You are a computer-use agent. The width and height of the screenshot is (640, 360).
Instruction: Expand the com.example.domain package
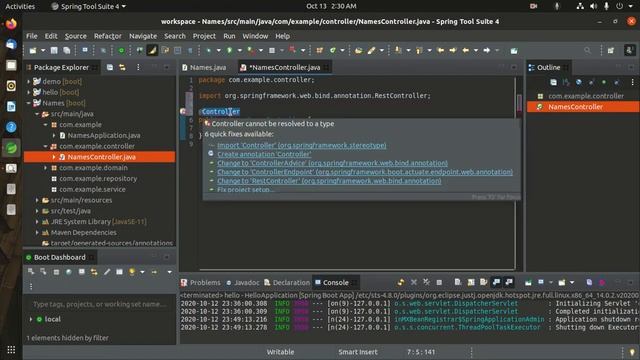point(45,168)
